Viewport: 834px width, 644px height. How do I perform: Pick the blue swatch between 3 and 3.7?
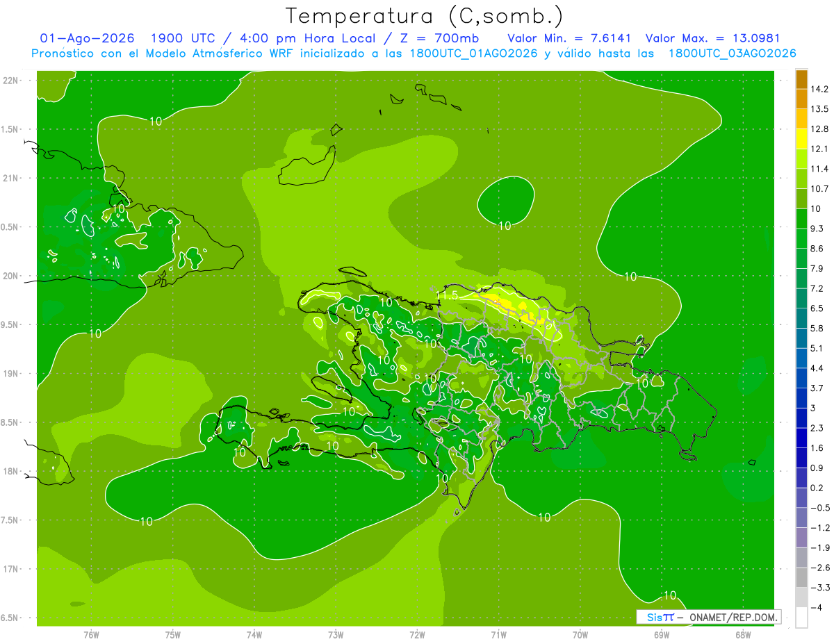[801, 398]
